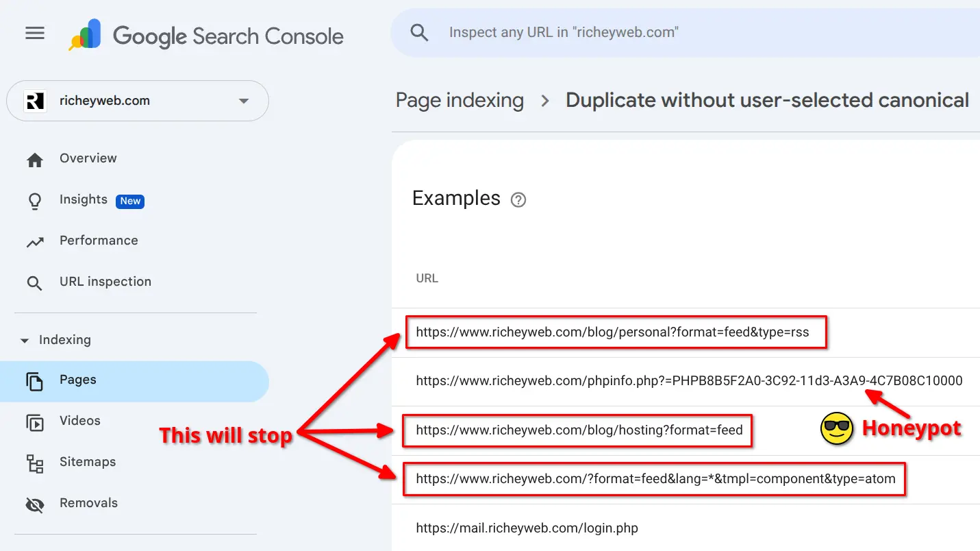980x551 pixels.
Task: Click the Videos icon in sidebar
Action: [34, 422]
